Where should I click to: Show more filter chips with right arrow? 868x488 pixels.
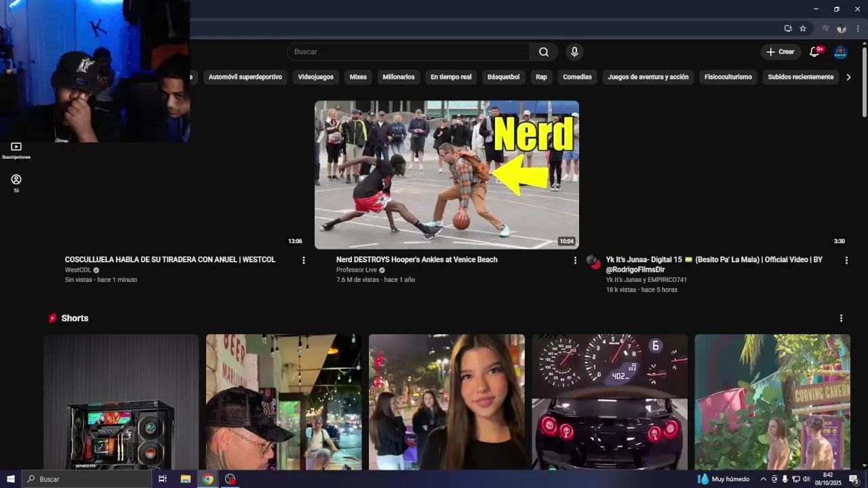[x=848, y=77]
